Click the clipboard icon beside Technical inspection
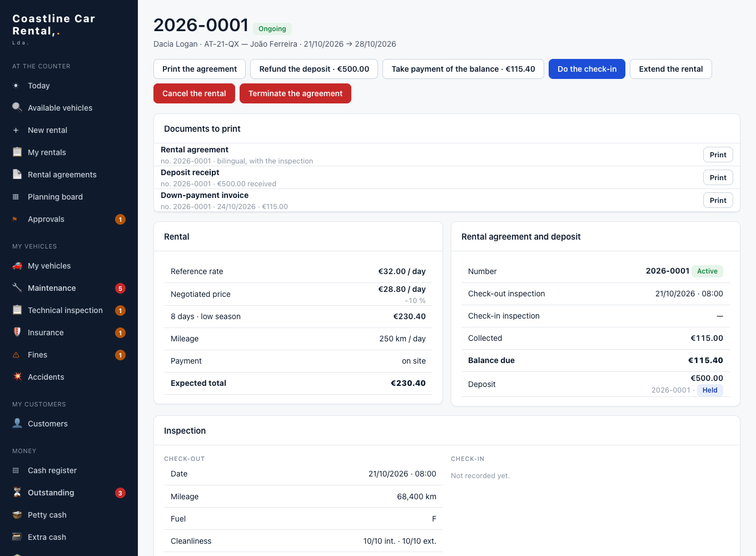This screenshot has width=756, height=556. click(17, 310)
